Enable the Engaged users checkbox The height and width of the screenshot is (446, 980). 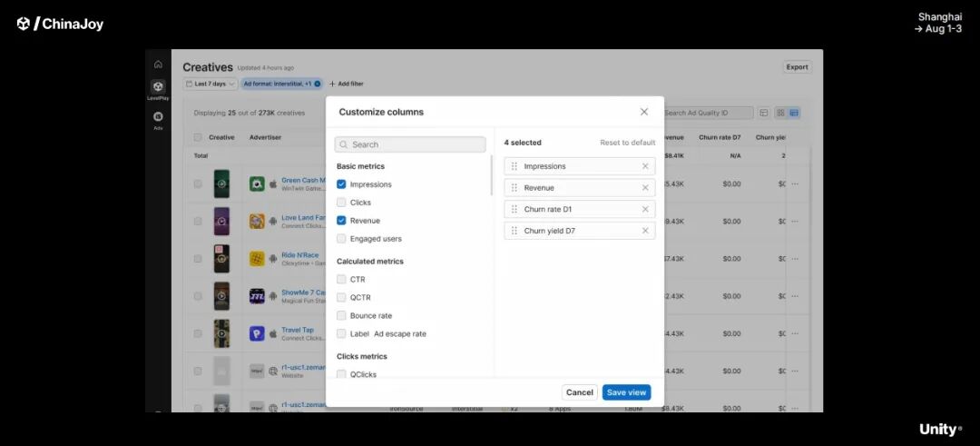point(341,239)
